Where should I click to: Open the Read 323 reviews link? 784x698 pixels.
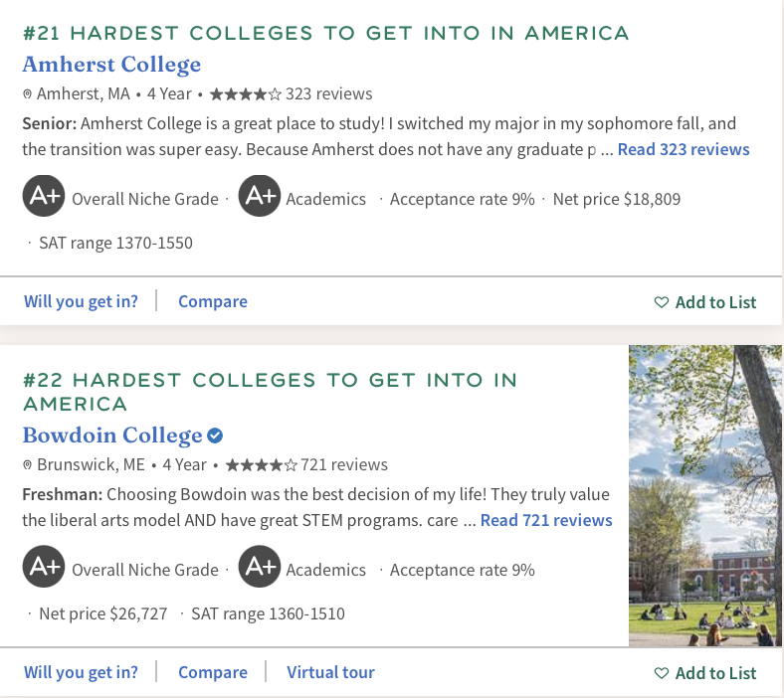coord(684,149)
